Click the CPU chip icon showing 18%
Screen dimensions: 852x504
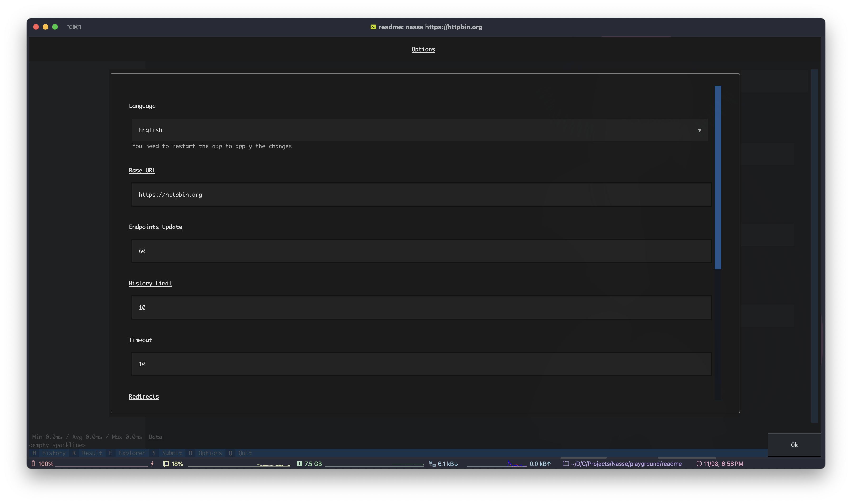coord(166,464)
